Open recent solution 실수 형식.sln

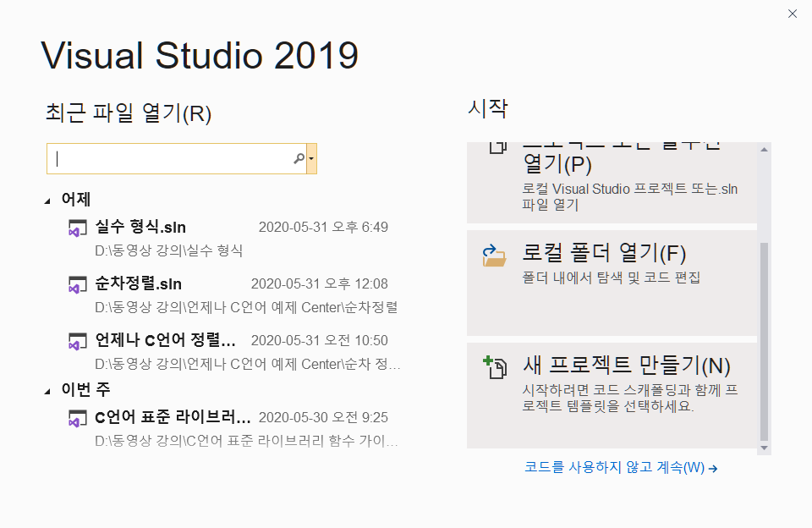(140, 227)
